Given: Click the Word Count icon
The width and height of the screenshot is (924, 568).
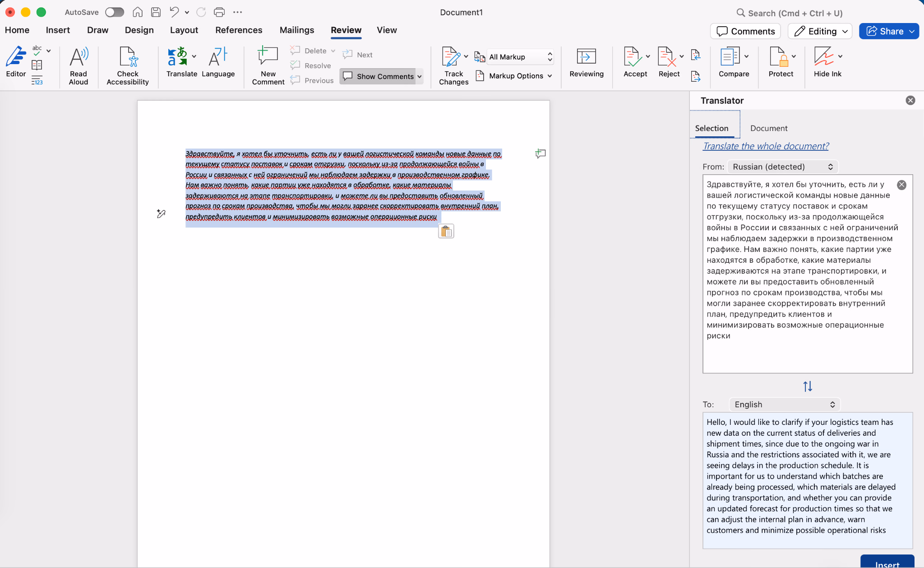Looking at the screenshot, I should [x=37, y=81].
